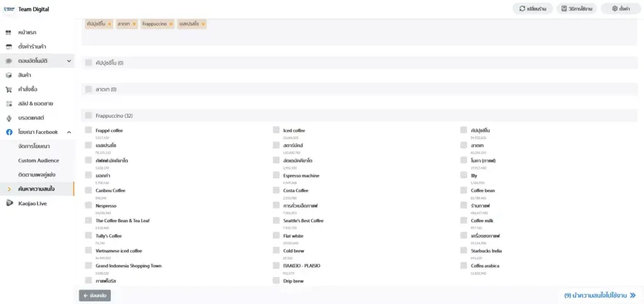
Task: Click the double arrow next to นำความสนใจไปใช้งาน
Action: (x=633, y=295)
